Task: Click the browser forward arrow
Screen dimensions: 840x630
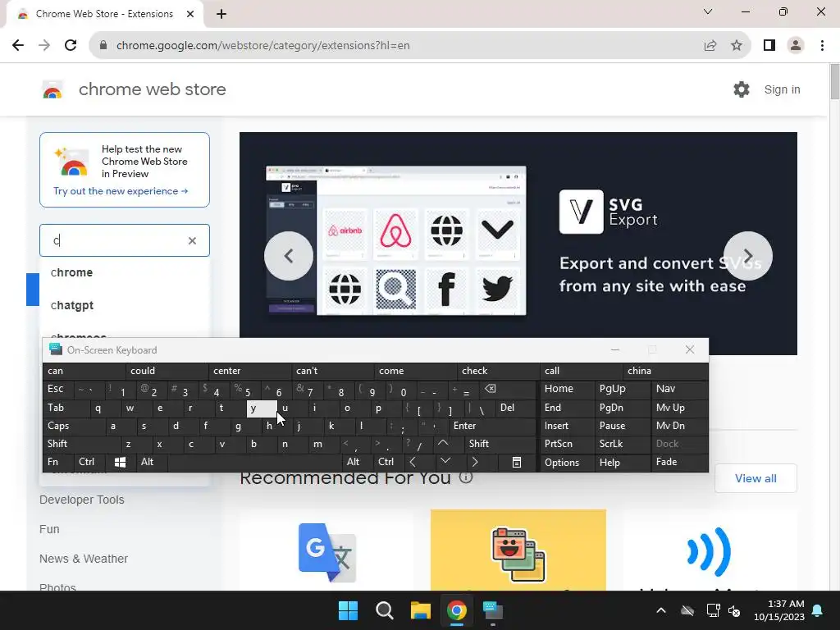Action: [44, 46]
